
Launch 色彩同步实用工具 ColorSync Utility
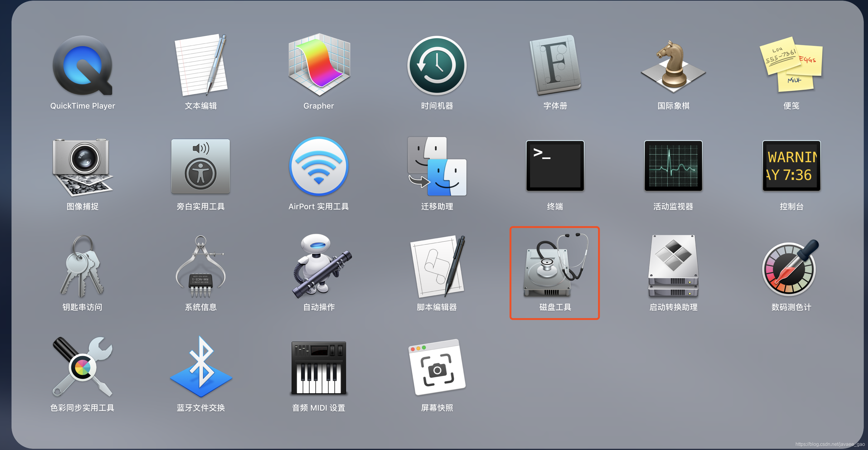click(82, 367)
